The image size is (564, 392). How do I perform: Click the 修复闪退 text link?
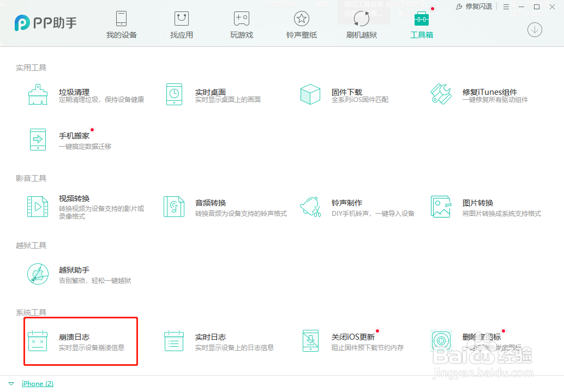478,7
